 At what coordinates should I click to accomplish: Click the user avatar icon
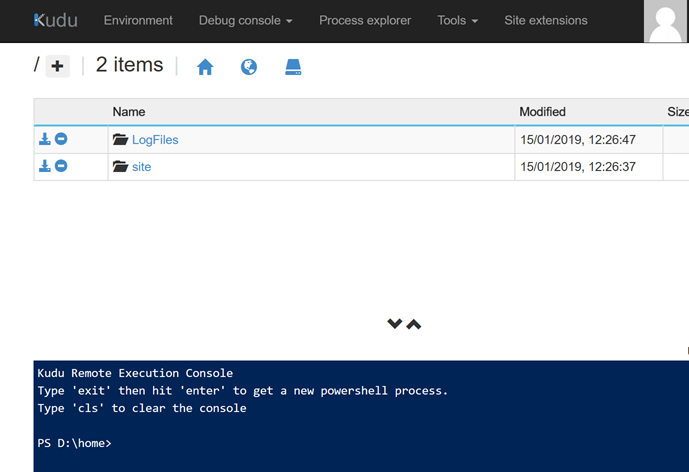(x=665, y=21)
